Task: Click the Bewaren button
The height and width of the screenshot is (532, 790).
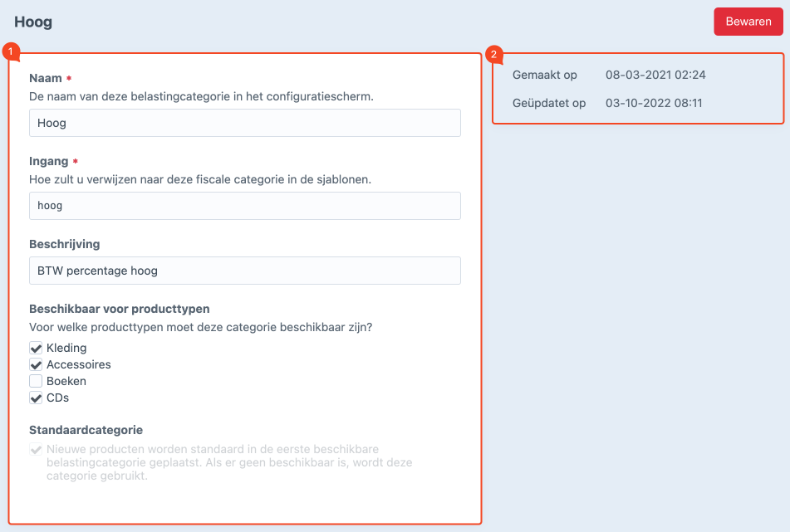Action: [x=748, y=22]
